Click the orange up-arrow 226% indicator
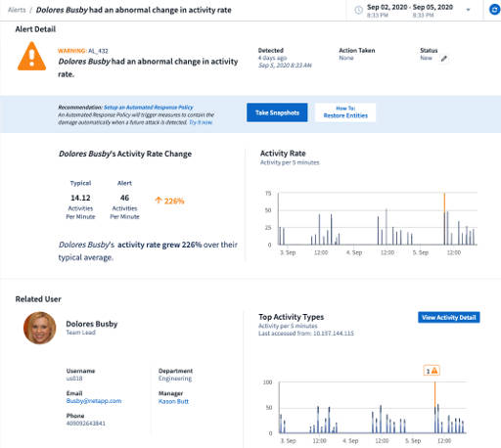 point(169,201)
